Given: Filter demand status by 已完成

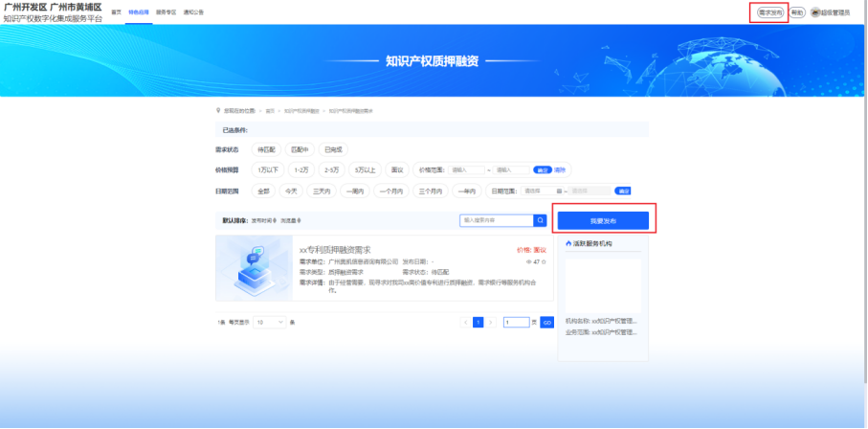Looking at the screenshot, I should coord(333,149).
